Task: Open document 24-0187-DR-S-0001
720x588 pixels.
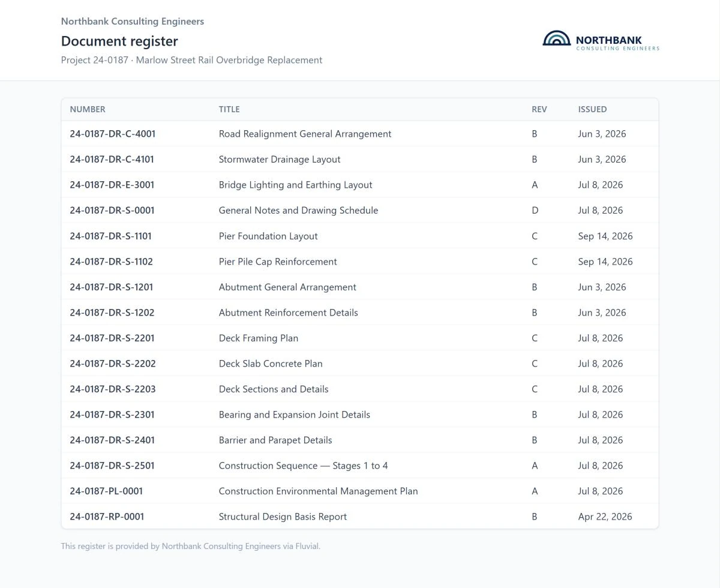Action: [x=112, y=210]
